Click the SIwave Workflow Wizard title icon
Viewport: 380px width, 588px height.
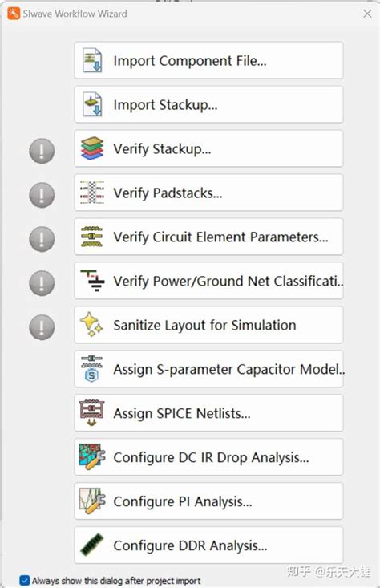pyautogui.click(x=14, y=14)
